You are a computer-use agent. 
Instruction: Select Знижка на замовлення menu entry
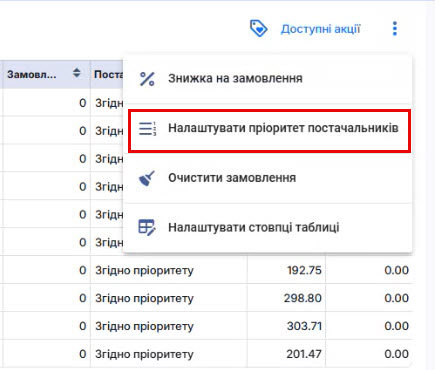click(x=268, y=79)
